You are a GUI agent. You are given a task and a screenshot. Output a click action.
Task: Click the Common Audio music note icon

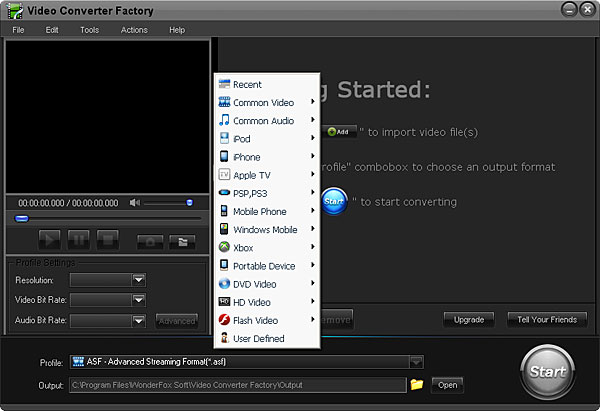(x=224, y=120)
